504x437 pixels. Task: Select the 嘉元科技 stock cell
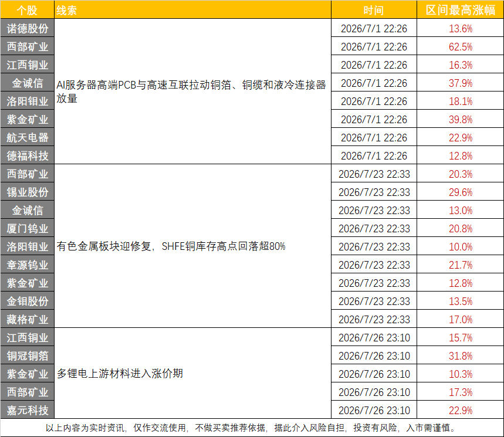[x=28, y=410]
